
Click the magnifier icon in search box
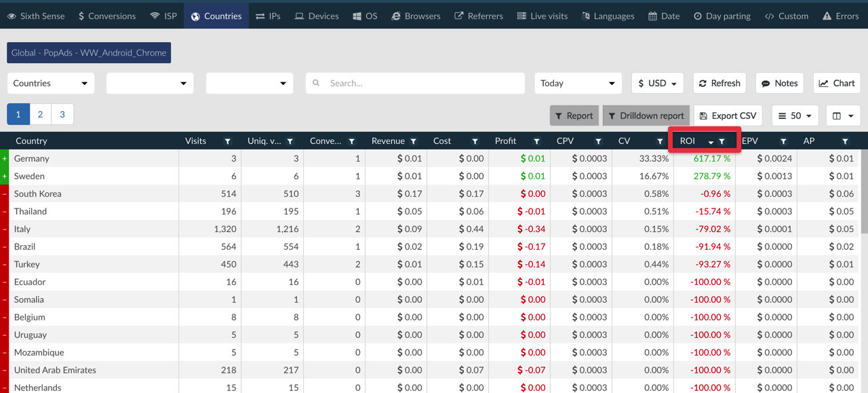pos(316,83)
